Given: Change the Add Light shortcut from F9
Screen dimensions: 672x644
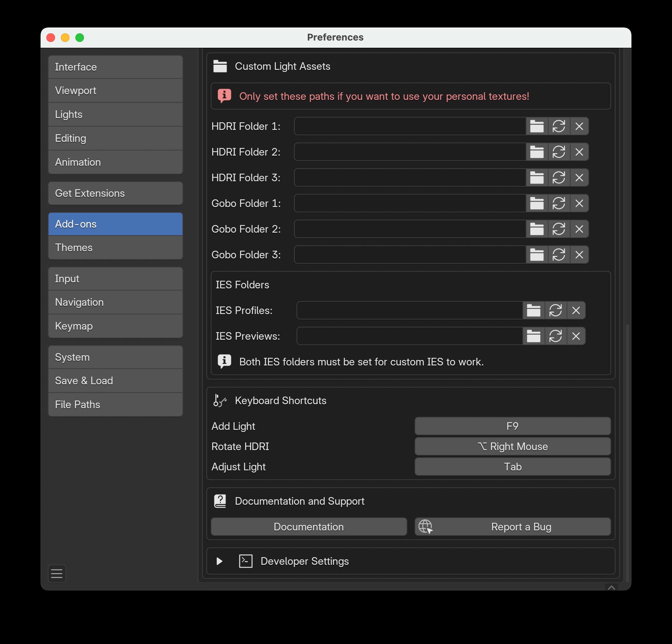Looking at the screenshot, I should pyautogui.click(x=512, y=426).
